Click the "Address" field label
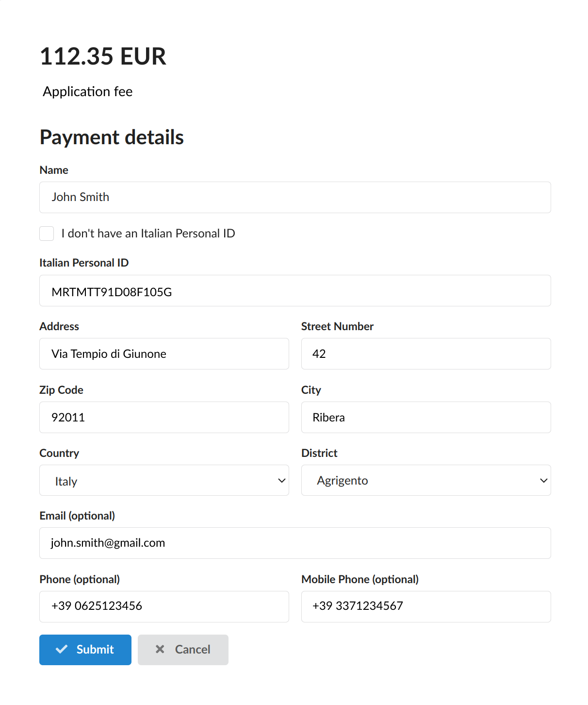Viewport: 588px width, 705px height. tap(59, 326)
